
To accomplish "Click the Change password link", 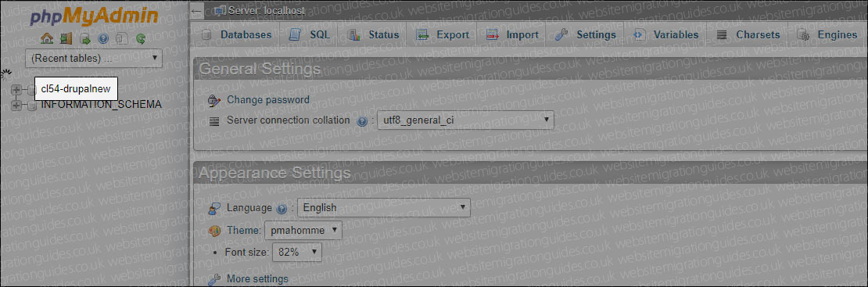I will click(268, 100).
